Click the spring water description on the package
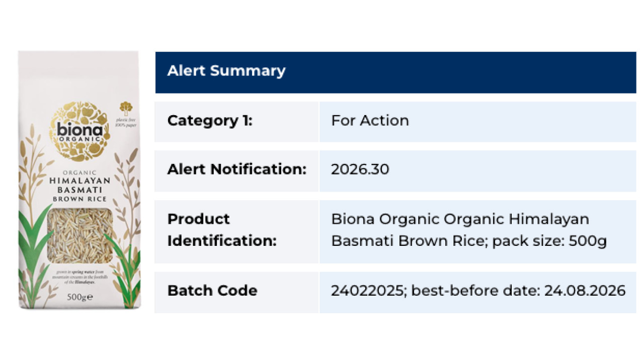 79,278
